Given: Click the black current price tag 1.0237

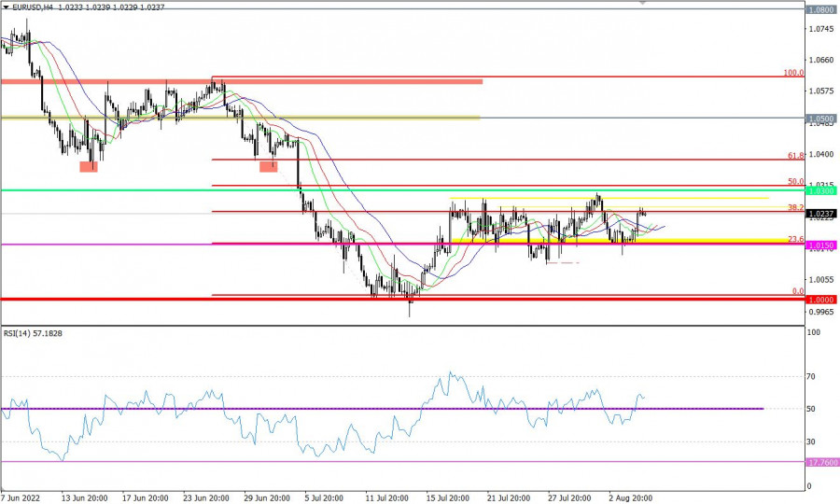Looking at the screenshot, I should [821, 214].
